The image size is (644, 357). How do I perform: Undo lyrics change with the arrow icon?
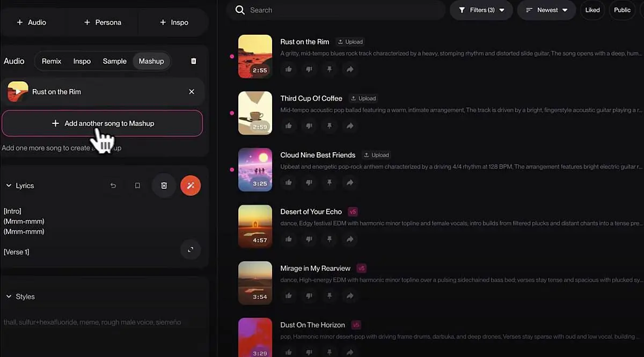pyautogui.click(x=113, y=185)
